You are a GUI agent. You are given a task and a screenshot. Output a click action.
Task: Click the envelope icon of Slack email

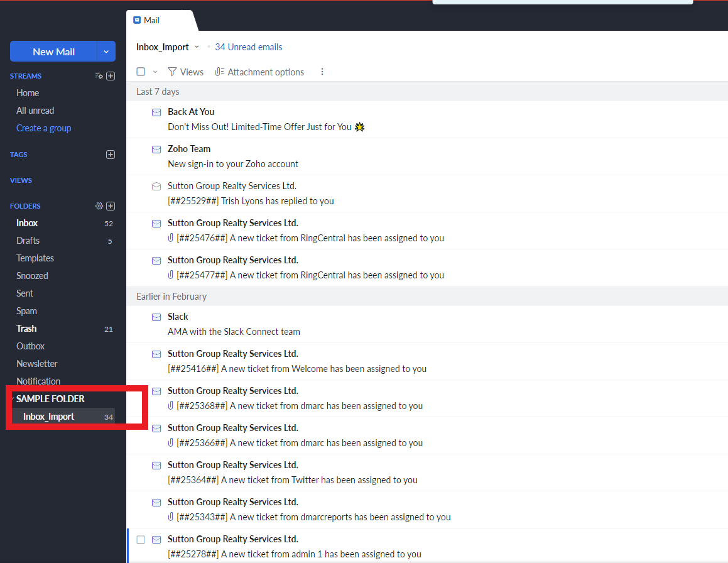pos(156,317)
